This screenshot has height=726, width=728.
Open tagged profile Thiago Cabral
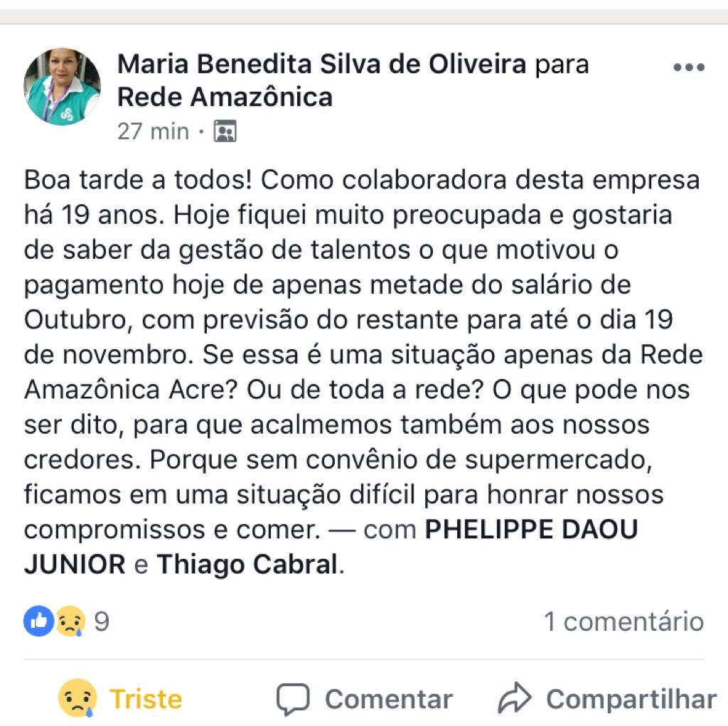click(x=247, y=565)
